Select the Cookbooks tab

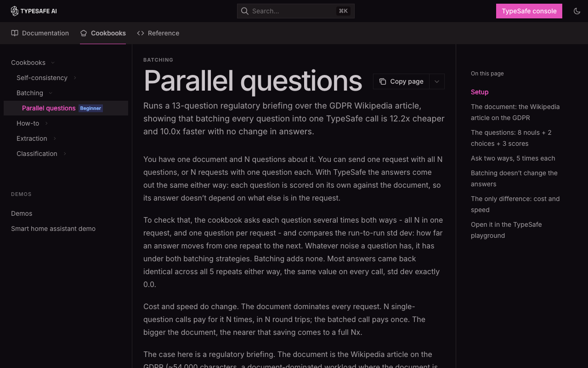103,33
